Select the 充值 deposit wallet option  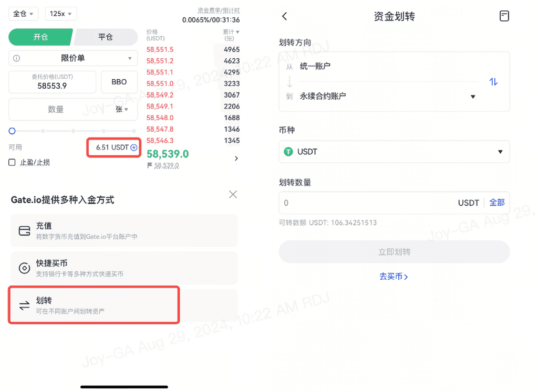(124, 230)
